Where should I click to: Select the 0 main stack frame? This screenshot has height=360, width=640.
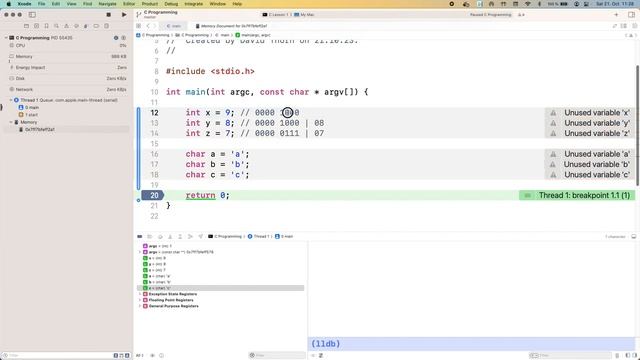29,107
